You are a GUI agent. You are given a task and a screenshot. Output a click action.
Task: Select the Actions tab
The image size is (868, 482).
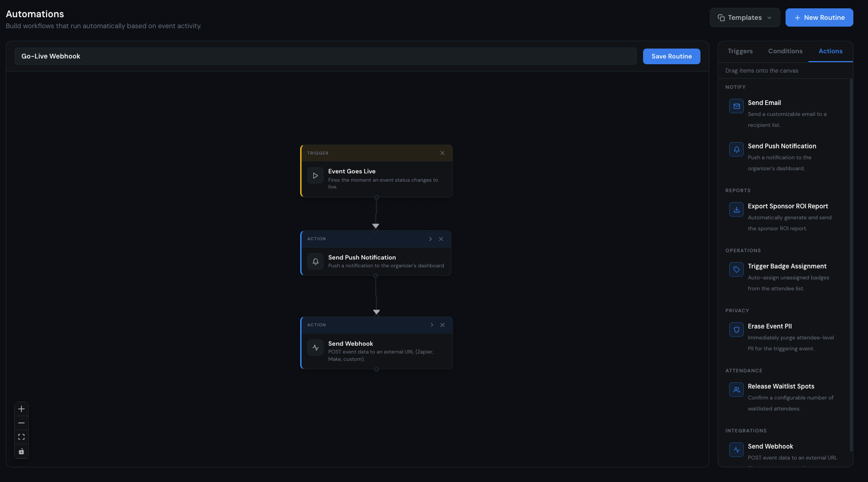coord(830,51)
